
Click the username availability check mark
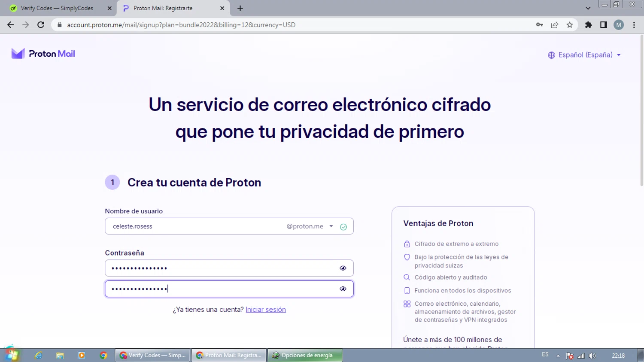tap(343, 227)
